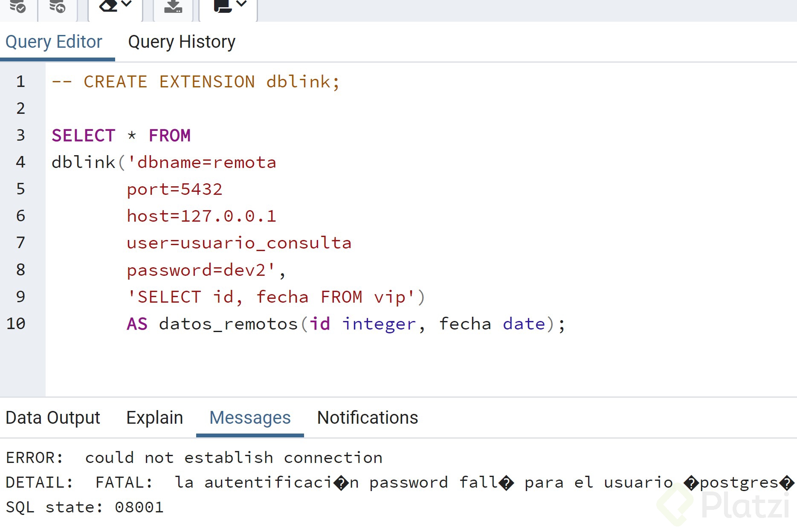Click the Commit database icon
797x532 pixels.
pyautogui.click(x=17, y=6)
